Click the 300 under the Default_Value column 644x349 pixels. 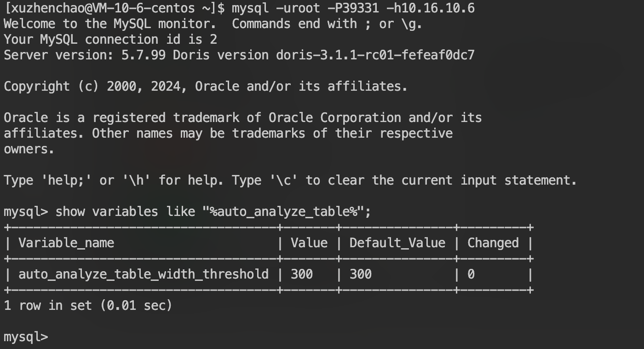(360, 274)
